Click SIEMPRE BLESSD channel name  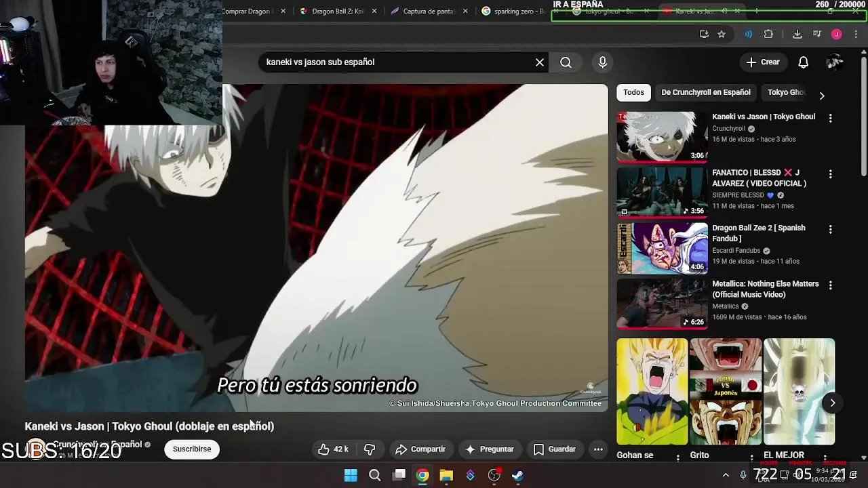click(x=738, y=195)
